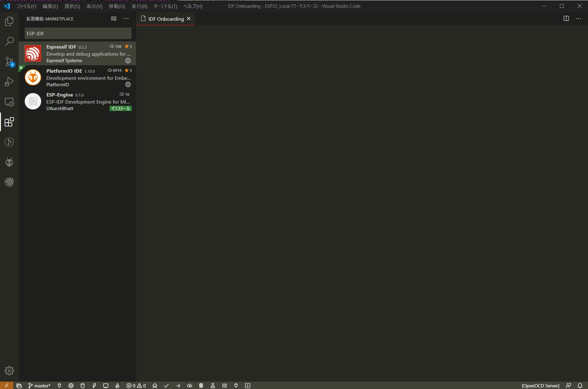
Task: Click PlatformIO Build checkmark icon
Action: coord(166,386)
